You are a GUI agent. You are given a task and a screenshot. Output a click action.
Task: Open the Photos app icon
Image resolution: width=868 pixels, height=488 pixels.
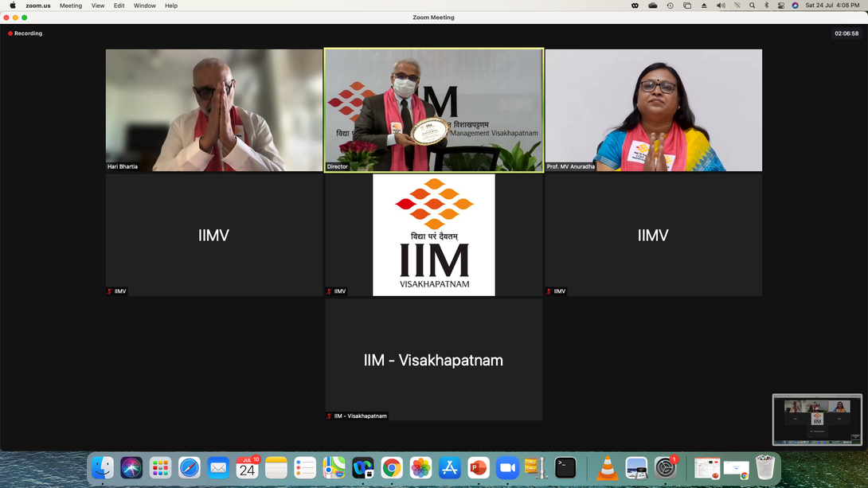click(x=420, y=468)
